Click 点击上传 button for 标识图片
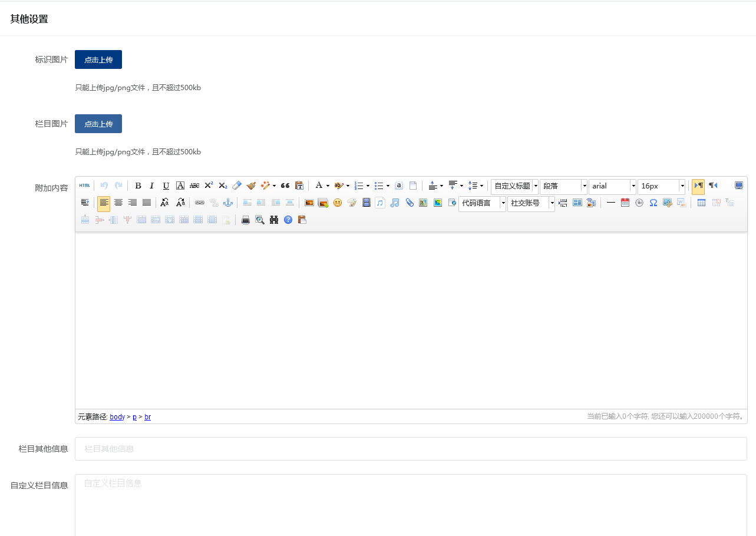The width and height of the screenshot is (756, 536). pyautogui.click(x=98, y=59)
